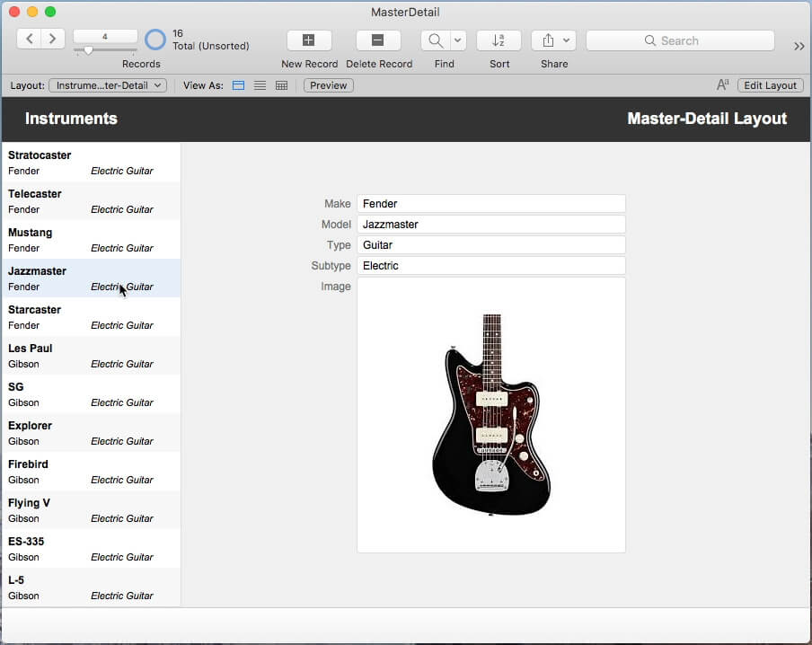Viewport: 812px width, 645px height.
Task: Select the Mustang record in list
Action: tap(91, 240)
